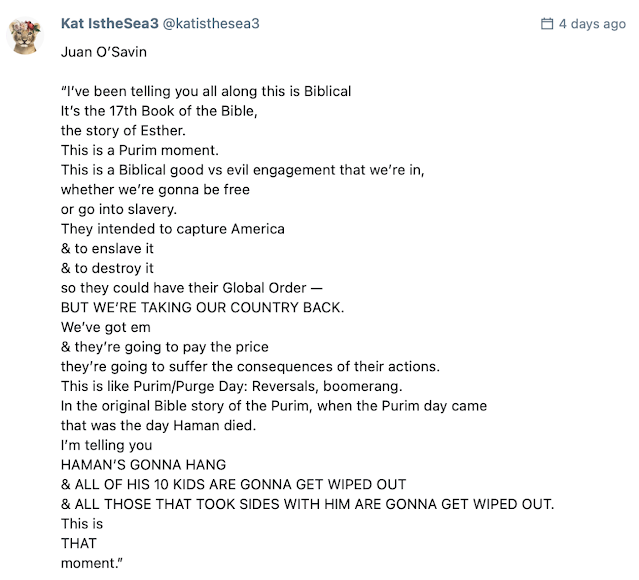Click the line "It's the 17th Book of the Bible,"
Viewport: 639px width, 580px height.
(x=159, y=111)
